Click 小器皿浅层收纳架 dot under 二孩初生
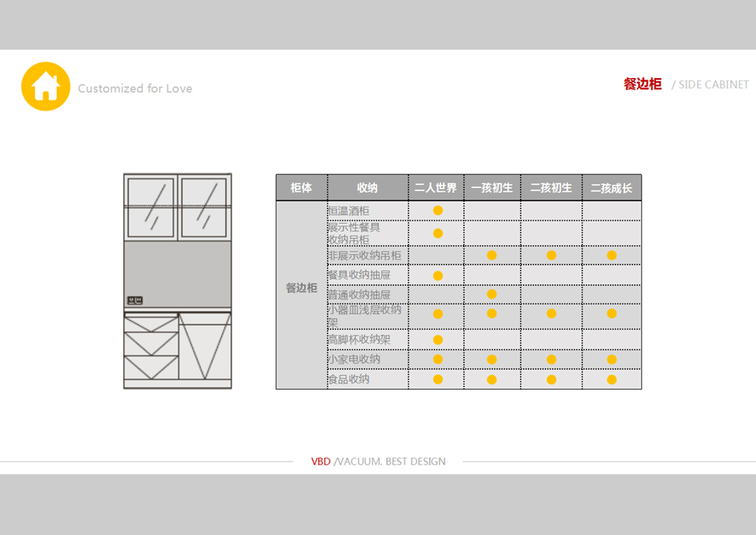756x535 pixels. 551,313
